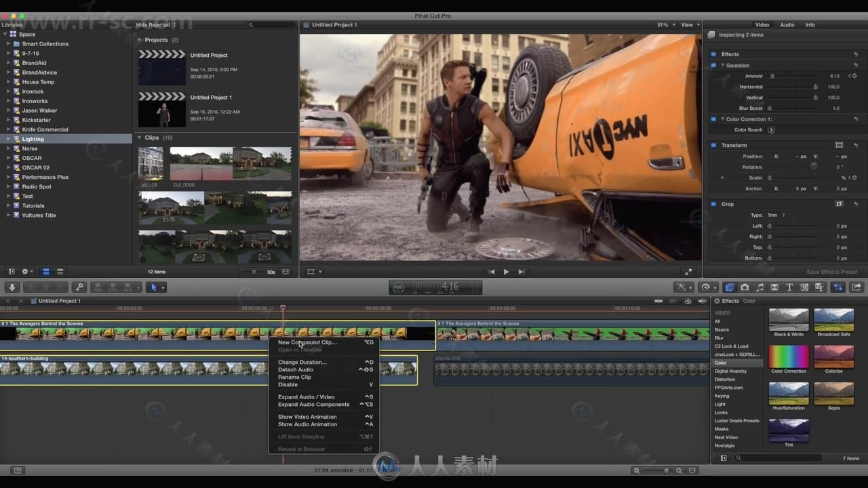
Task: Click the Import Media arrow button
Action: (12, 287)
